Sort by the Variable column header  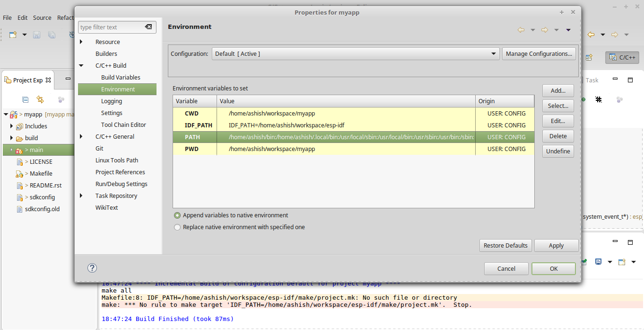point(195,101)
